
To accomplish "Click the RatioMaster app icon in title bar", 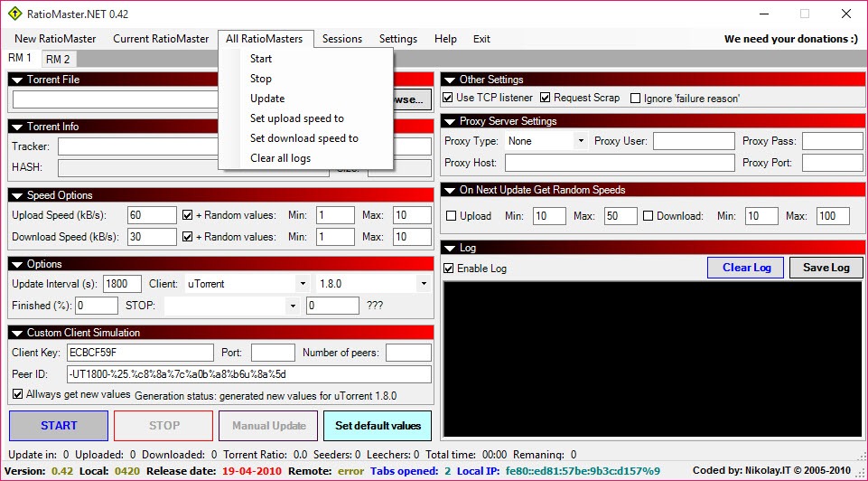I will (15, 14).
